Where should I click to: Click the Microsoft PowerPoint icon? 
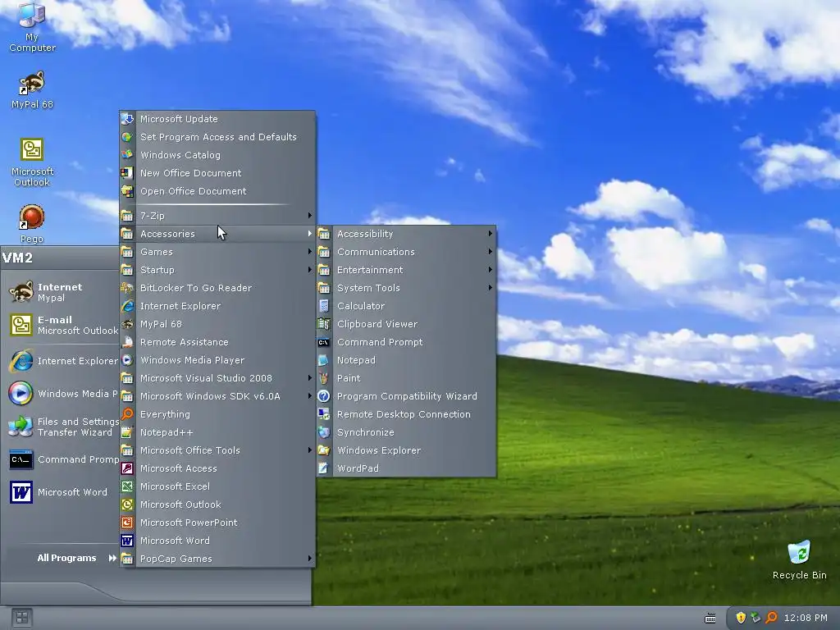click(x=127, y=523)
